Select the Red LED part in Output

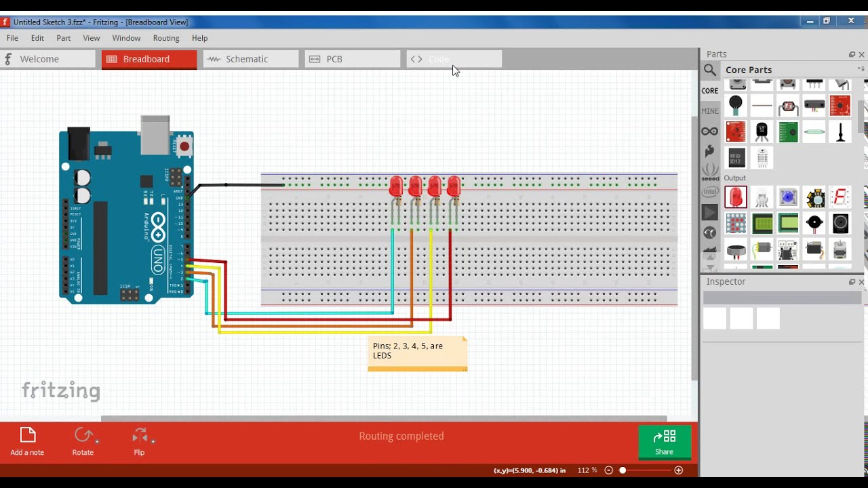(736, 197)
